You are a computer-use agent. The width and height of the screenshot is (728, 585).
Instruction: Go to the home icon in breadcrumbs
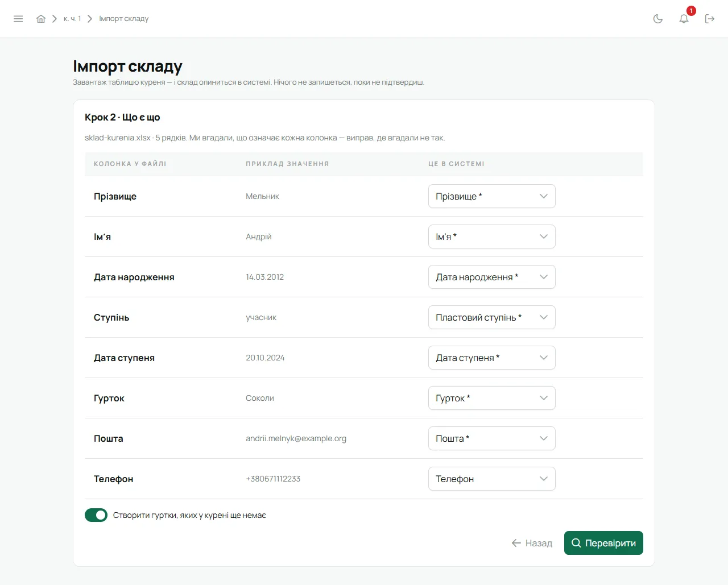click(x=41, y=19)
